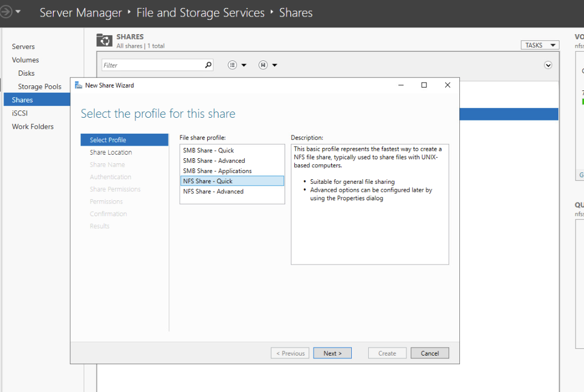Open the TASKS dropdown menu
The width and height of the screenshot is (584, 392).
tap(540, 46)
